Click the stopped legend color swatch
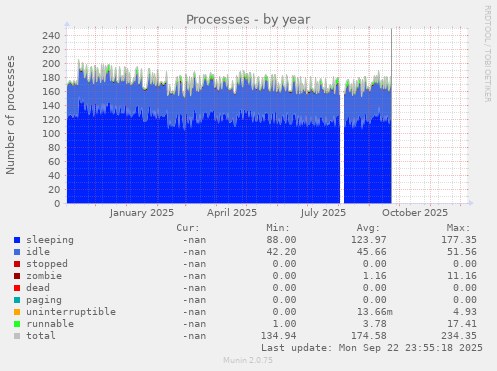Viewport: 497px width, 371px height. 17,264
